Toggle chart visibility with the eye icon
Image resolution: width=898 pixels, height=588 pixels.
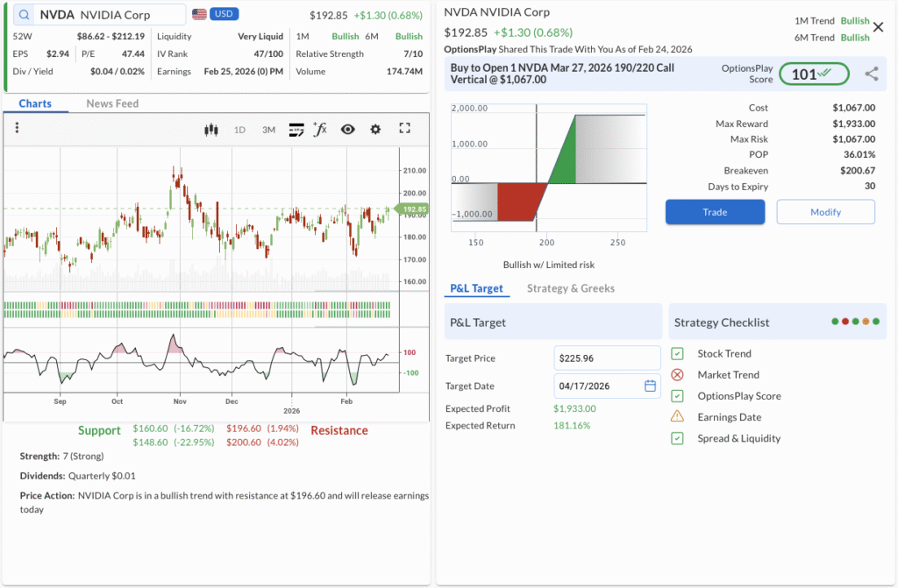(348, 130)
